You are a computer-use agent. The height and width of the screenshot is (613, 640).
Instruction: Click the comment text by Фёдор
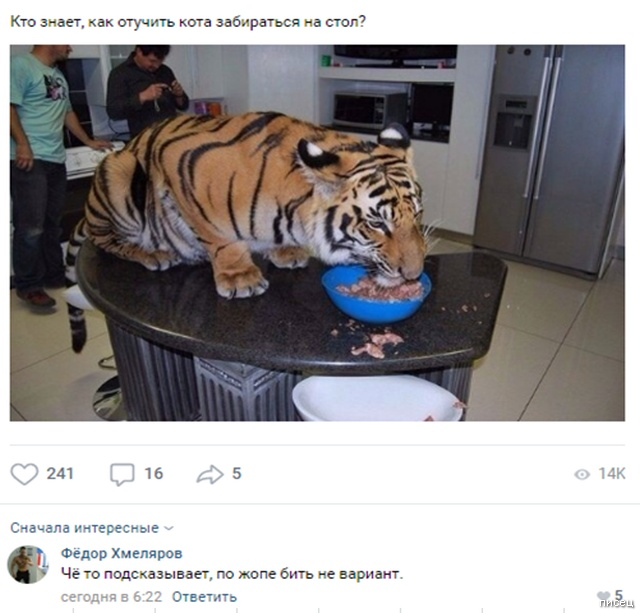[232, 574]
